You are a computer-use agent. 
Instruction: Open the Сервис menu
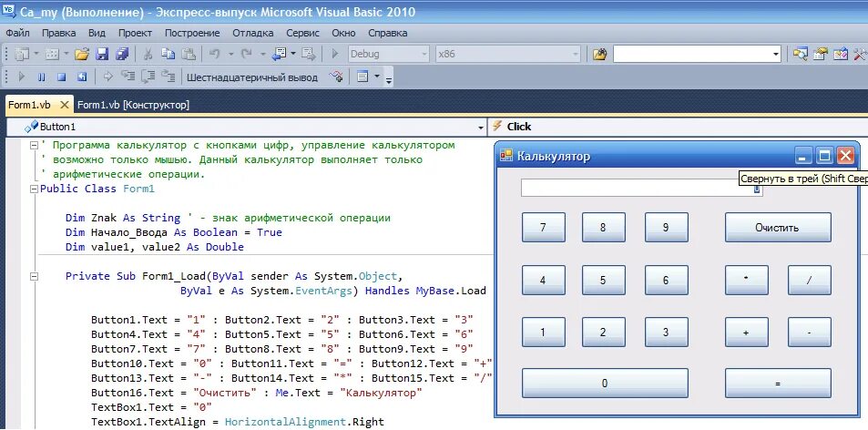302,33
